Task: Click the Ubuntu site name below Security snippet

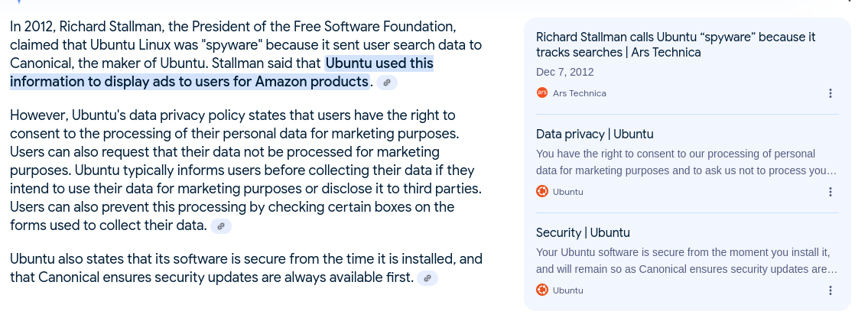Action: pyautogui.click(x=567, y=290)
